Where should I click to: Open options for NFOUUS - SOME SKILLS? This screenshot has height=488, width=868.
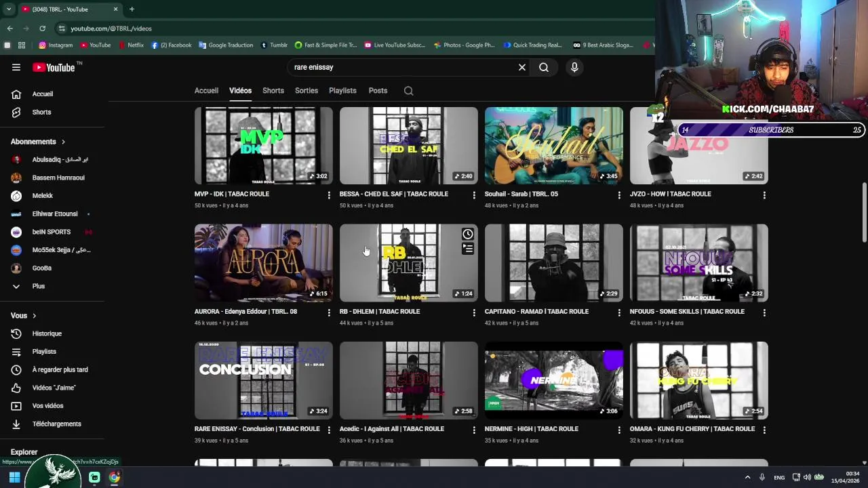(x=764, y=312)
